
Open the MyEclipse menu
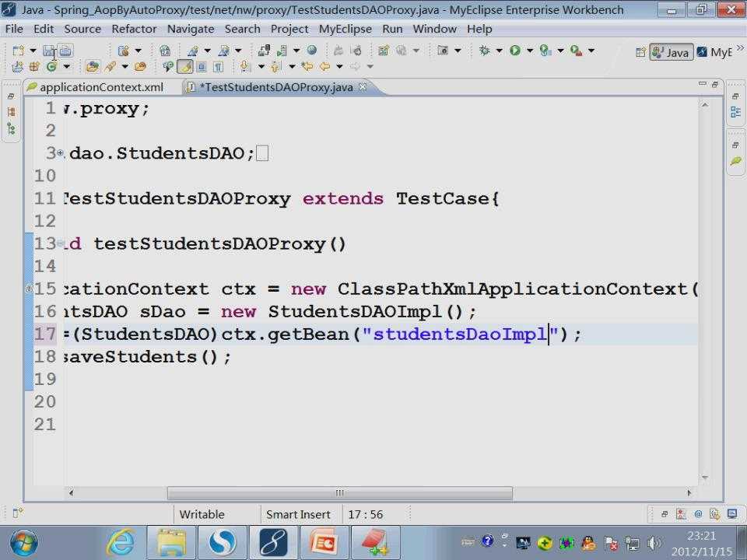(345, 29)
